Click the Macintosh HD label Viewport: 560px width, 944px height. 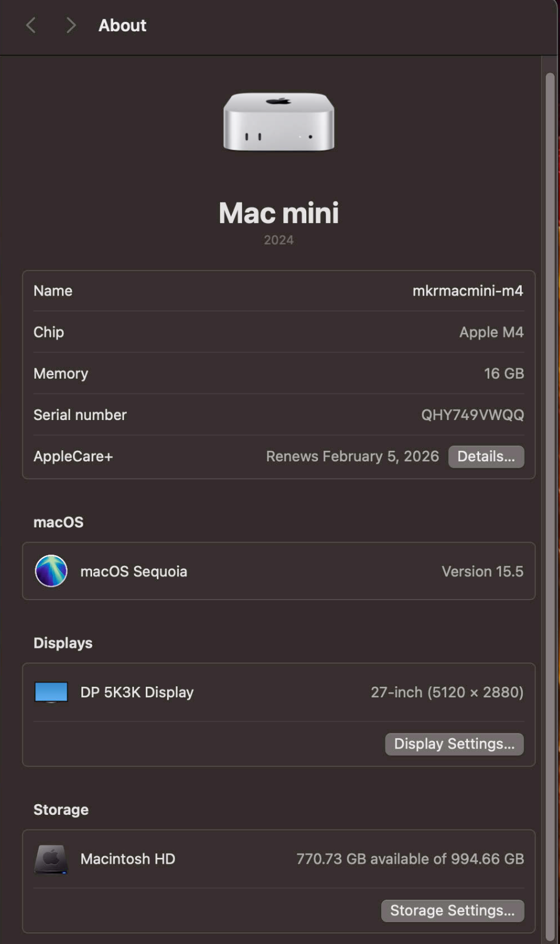128,859
